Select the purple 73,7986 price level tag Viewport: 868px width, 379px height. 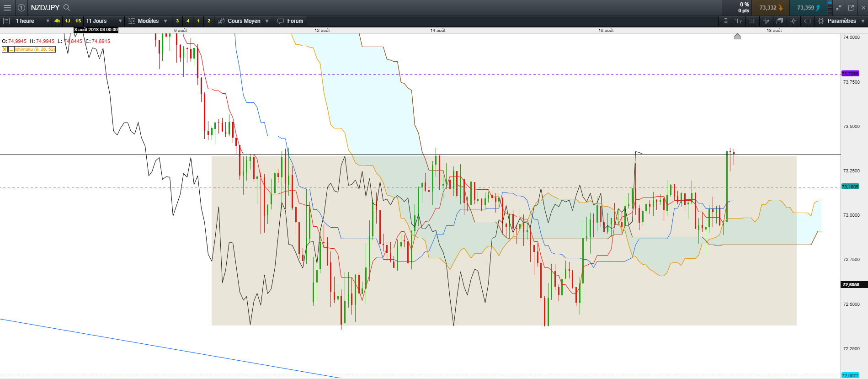click(850, 74)
